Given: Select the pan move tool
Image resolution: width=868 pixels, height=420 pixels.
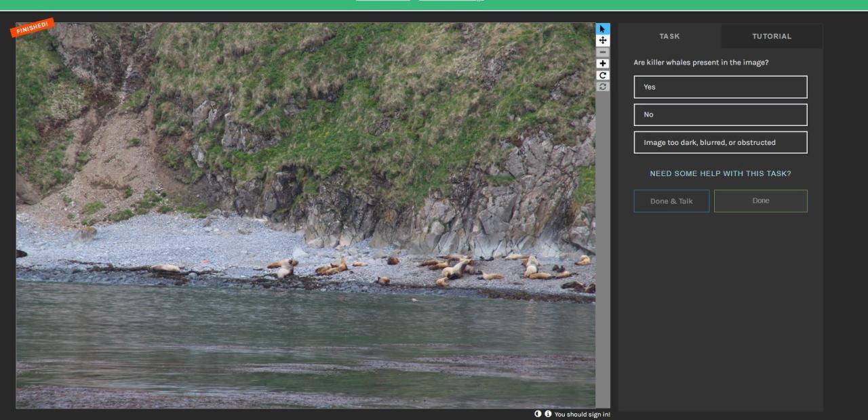Looking at the screenshot, I should click(603, 41).
